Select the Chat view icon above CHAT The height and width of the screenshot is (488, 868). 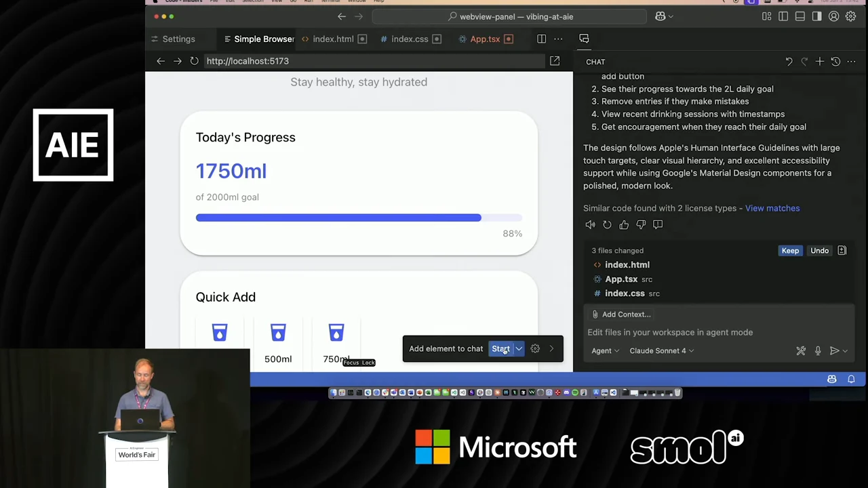584,39
